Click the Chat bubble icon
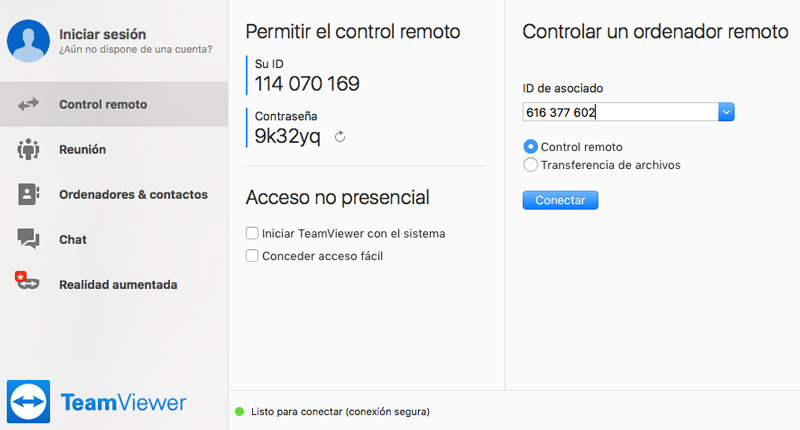Viewport: 800px width, 430px height. click(28, 240)
